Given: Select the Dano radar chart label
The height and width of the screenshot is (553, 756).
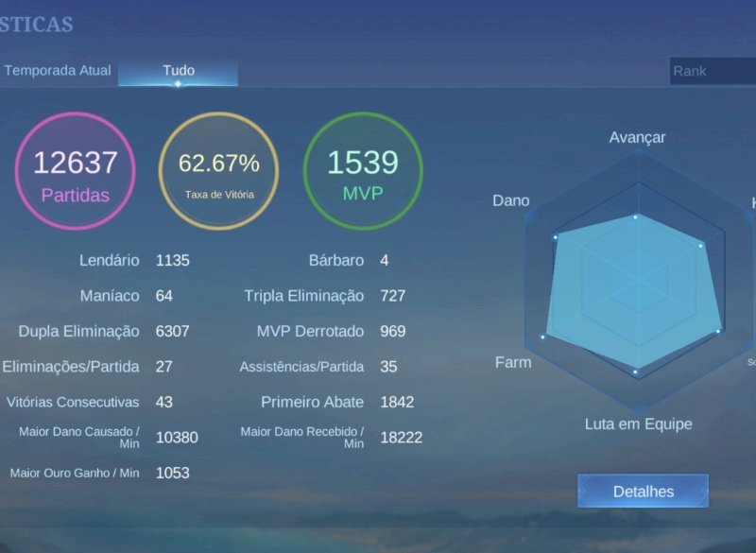Looking at the screenshot, I should (x=511, y=200).
